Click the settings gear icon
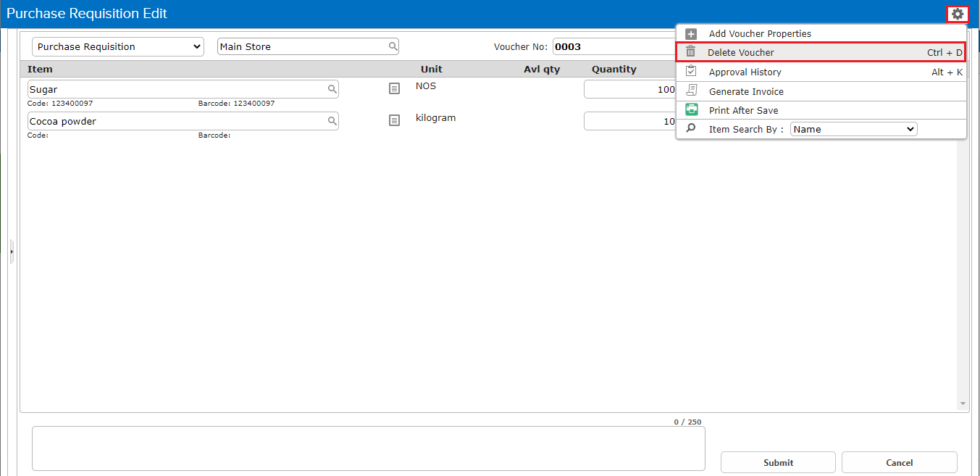This screenshot has height=476, width=980. 957,14
